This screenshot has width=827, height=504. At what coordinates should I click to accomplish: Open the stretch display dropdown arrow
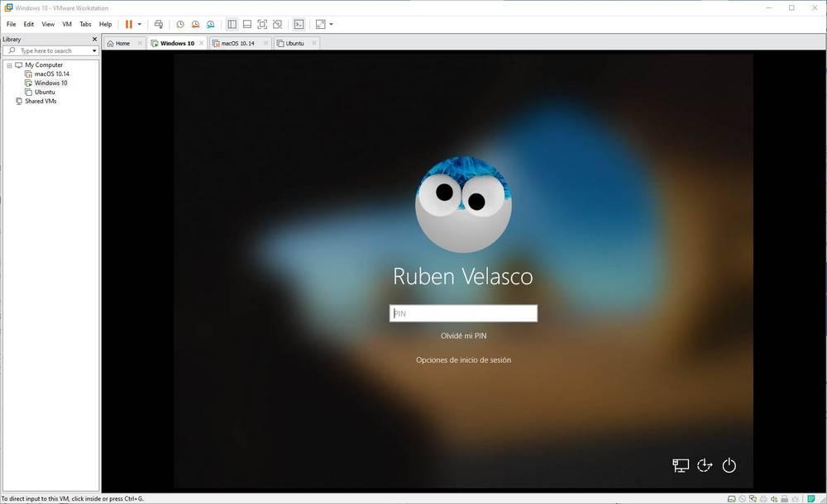tap(332, 24)
